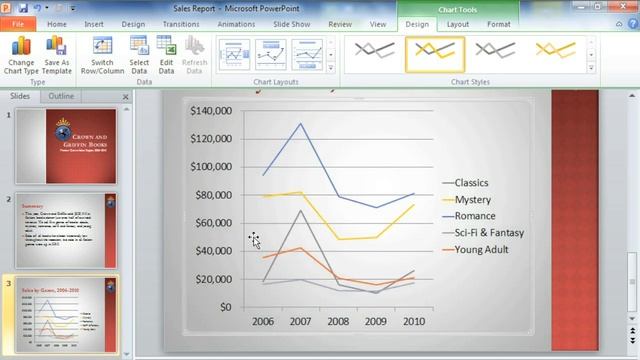
Task: Open the main Design tab
Action: (x=133, y=24)
